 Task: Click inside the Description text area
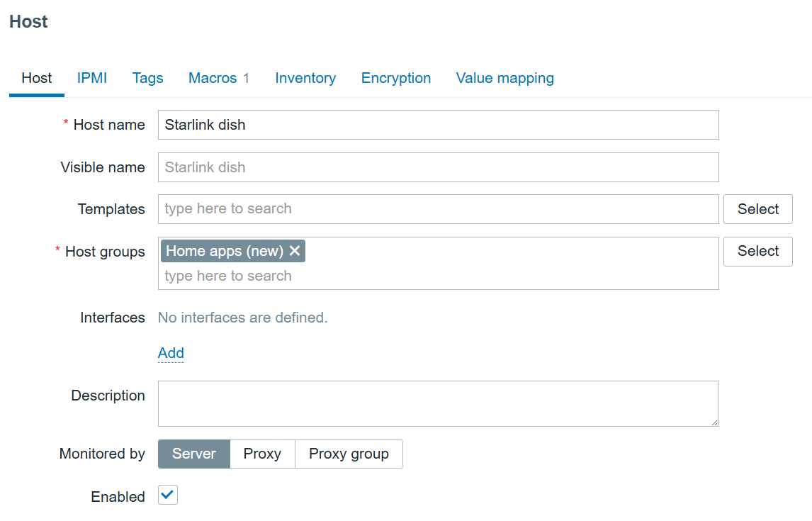[437, 403]
